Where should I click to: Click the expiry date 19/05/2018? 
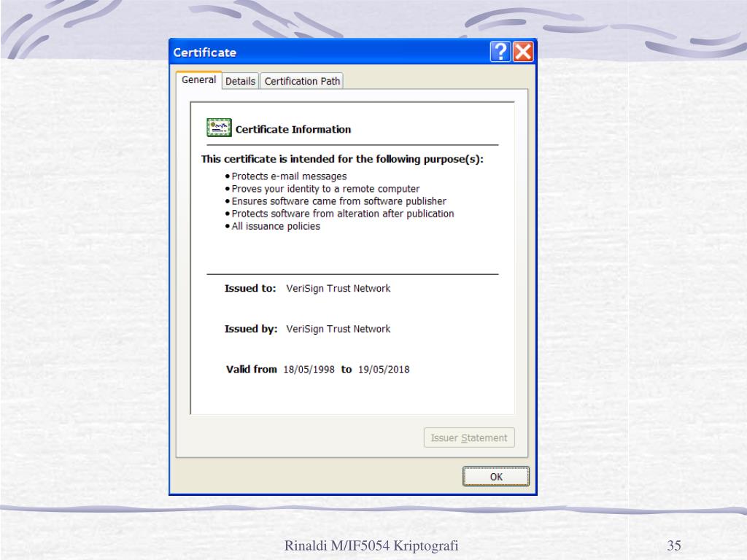pos(384,369)
